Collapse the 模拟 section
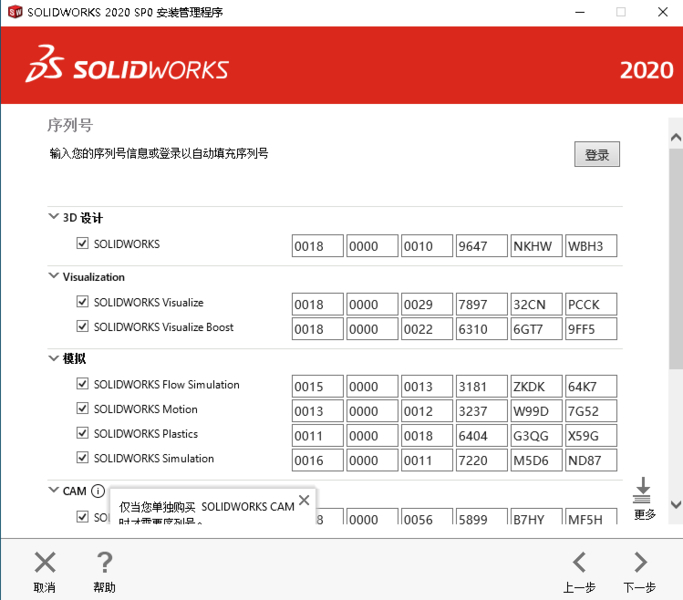The width and height of the screenshot is (683, 600). pos(54,358)
